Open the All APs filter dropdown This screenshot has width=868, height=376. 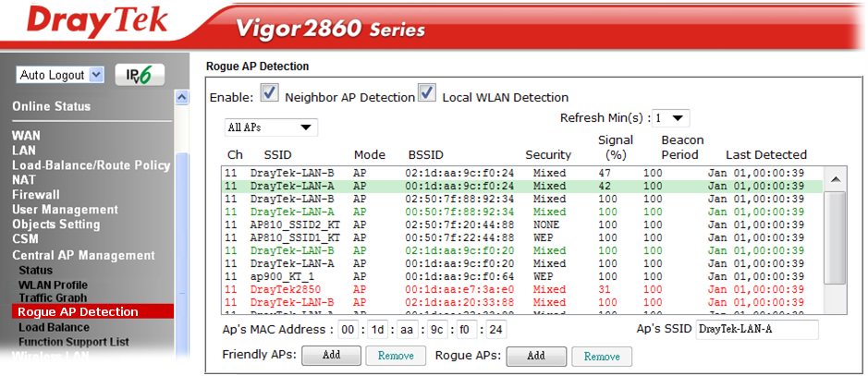[271, 127]
